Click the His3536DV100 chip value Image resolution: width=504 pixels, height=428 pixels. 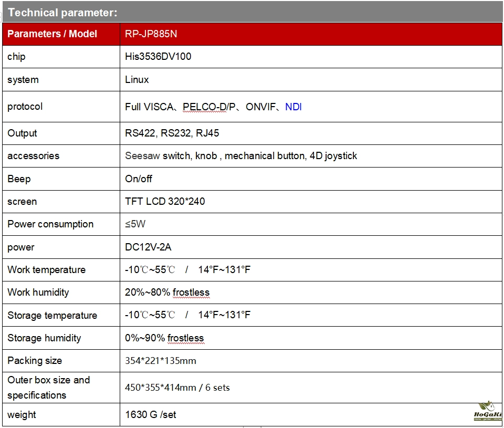(158, 57)
